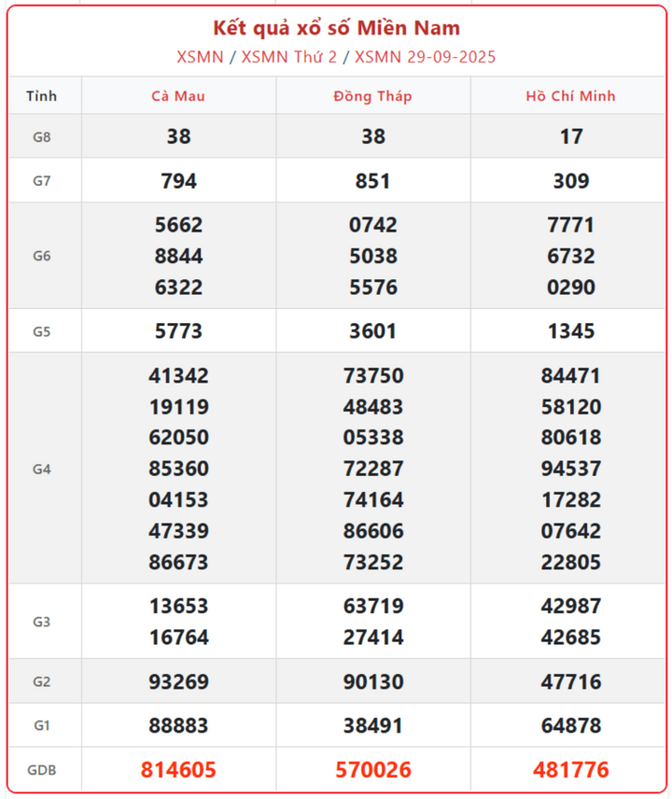Click G5 result 3601
672x799 pixels.
[372, 331]
